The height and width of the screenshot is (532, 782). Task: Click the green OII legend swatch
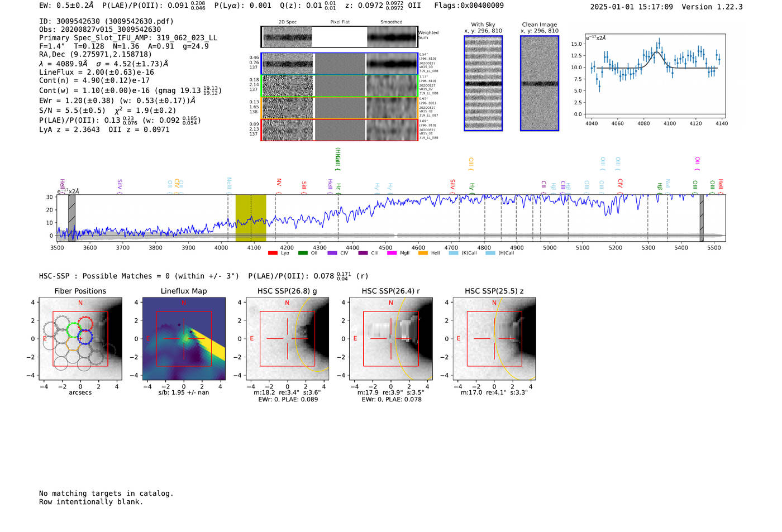[x=303, y=253]
